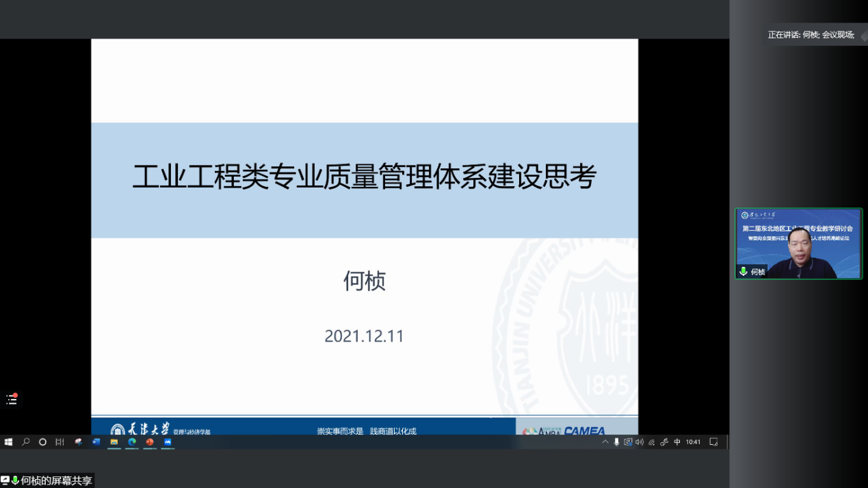
Task: Select 何桢's speaker video thumbnail
Action: pyautogui.click(x=798, y=244)
